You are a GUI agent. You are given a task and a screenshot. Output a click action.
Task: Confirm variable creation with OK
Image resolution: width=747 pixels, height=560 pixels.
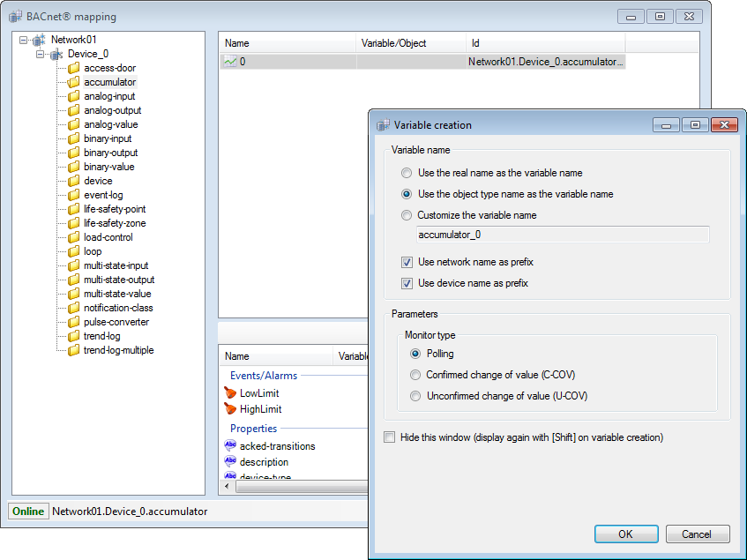click(x=626, y=534)
